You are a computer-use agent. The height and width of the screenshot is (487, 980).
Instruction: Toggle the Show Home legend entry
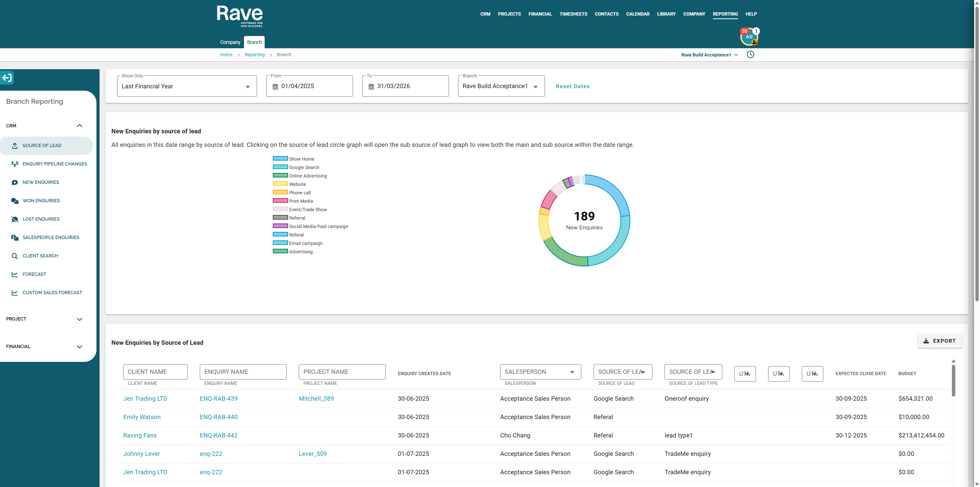(294, 159)
